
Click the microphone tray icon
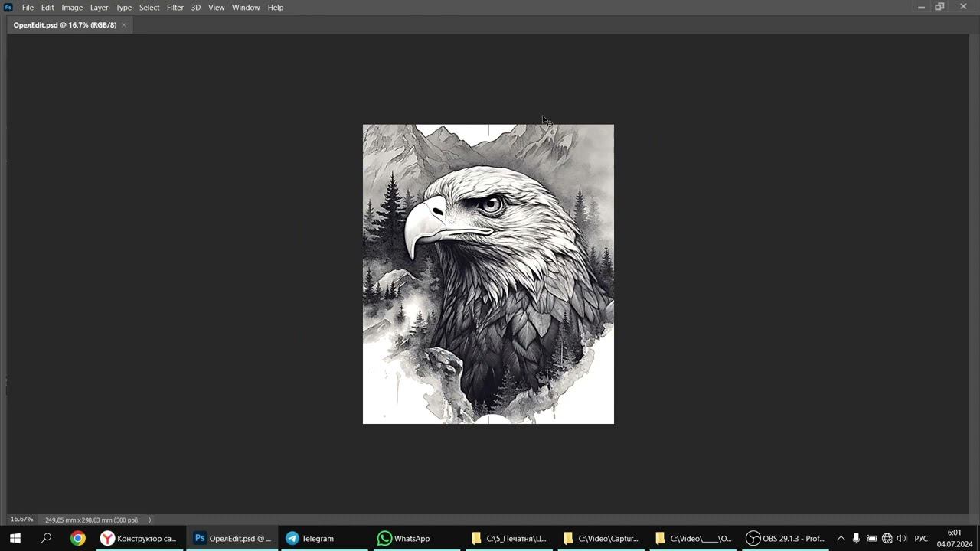click(x=856, y=539)
